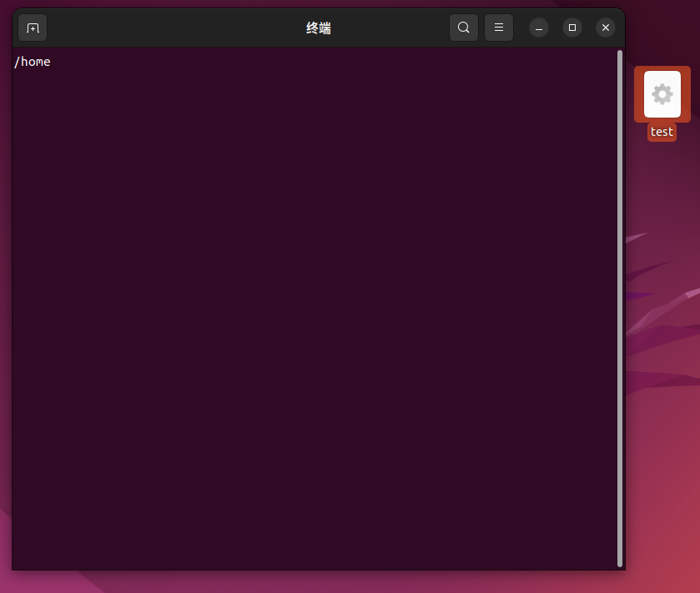Select the test desktop icon
The width and height of the screenshot is (700, 593).
click(662, 94)
